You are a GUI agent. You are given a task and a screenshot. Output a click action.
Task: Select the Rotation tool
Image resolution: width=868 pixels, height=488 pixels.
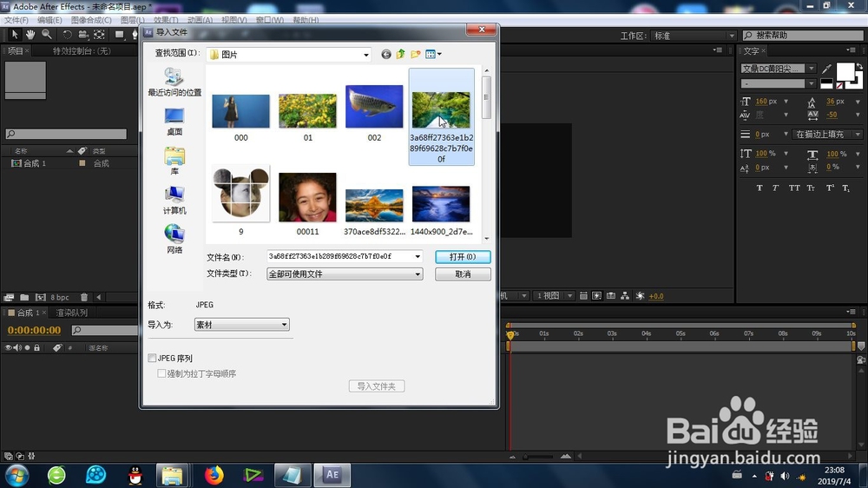click(x=67, y=35)
